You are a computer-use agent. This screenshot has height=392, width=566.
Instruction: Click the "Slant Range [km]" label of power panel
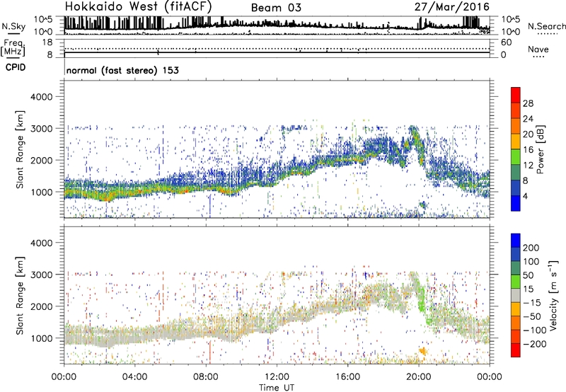click(x=20, y=149)
